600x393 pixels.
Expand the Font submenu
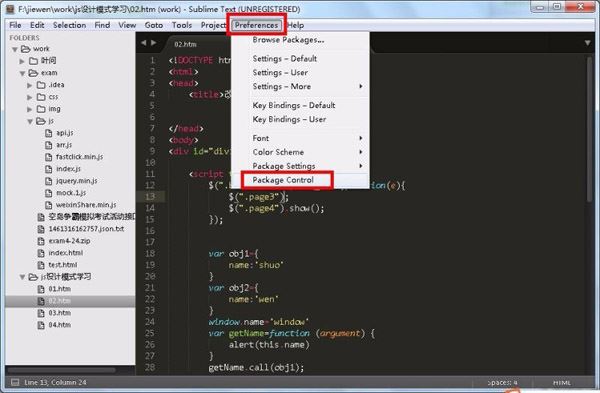click(x=300, y=138)
